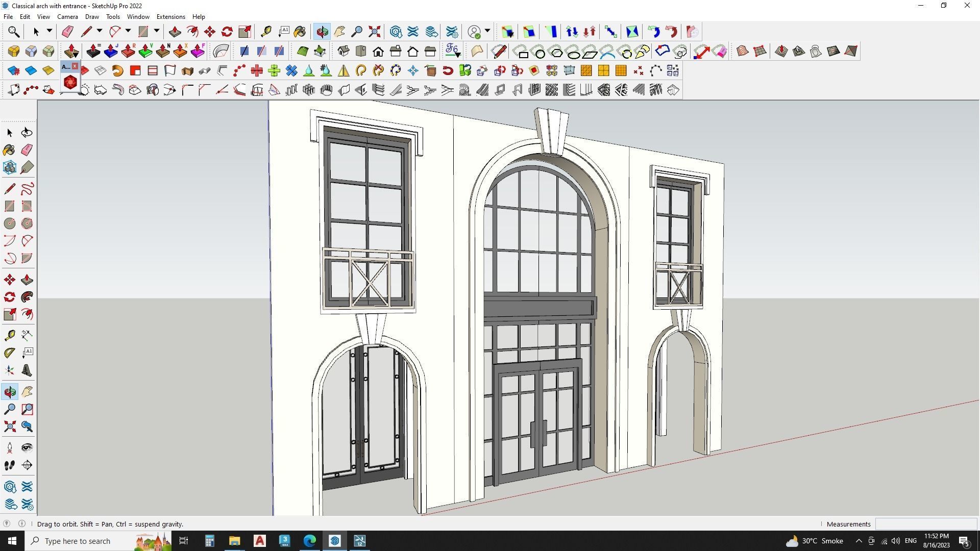980x551 pixels.
Task: Toggle the Orbit tool in left toolbar
Action: click(x=10, y=392)
